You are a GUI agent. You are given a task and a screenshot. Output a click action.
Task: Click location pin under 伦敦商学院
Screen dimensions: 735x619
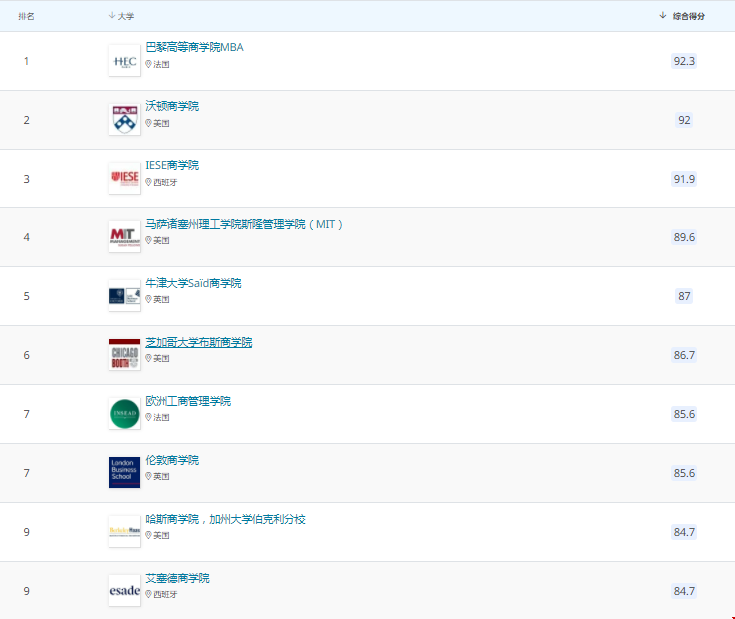tap(148, 476)
